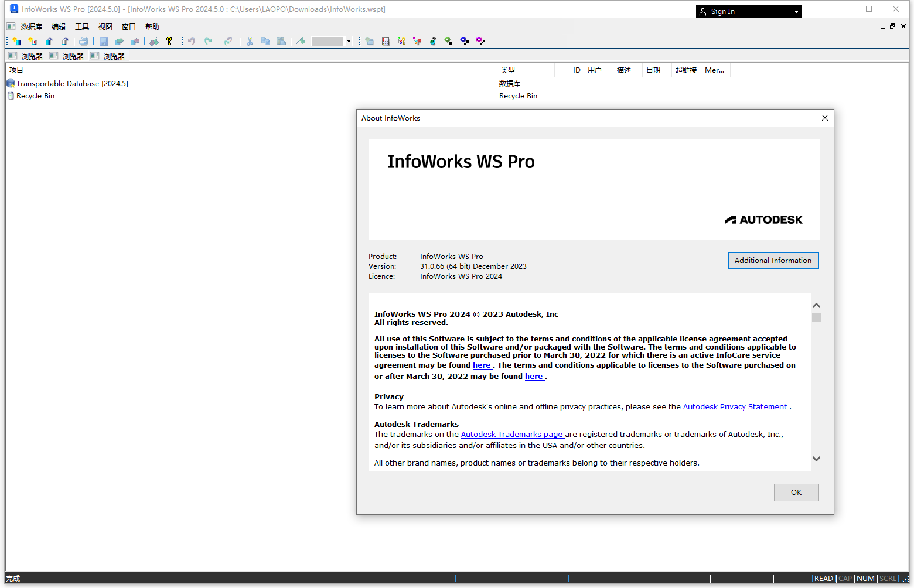The width and height of the screenshot is (914, 588).
Task: Open the 视图 menu
Action: 105,26
